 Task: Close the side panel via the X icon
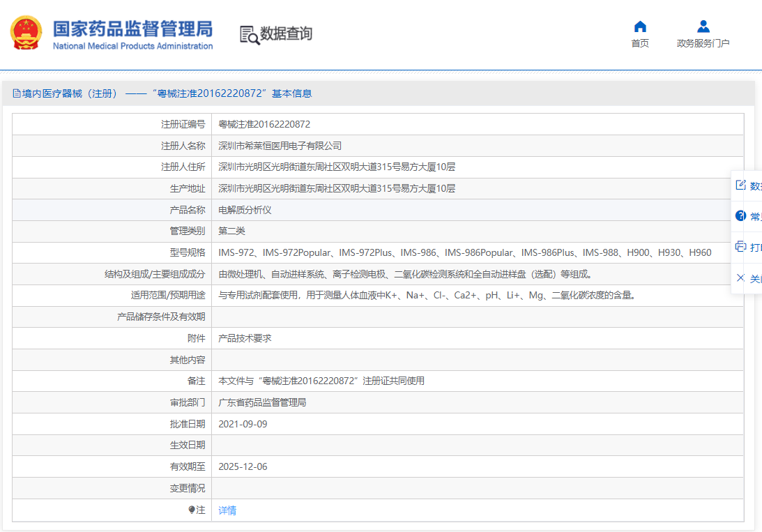click(740, 278)
